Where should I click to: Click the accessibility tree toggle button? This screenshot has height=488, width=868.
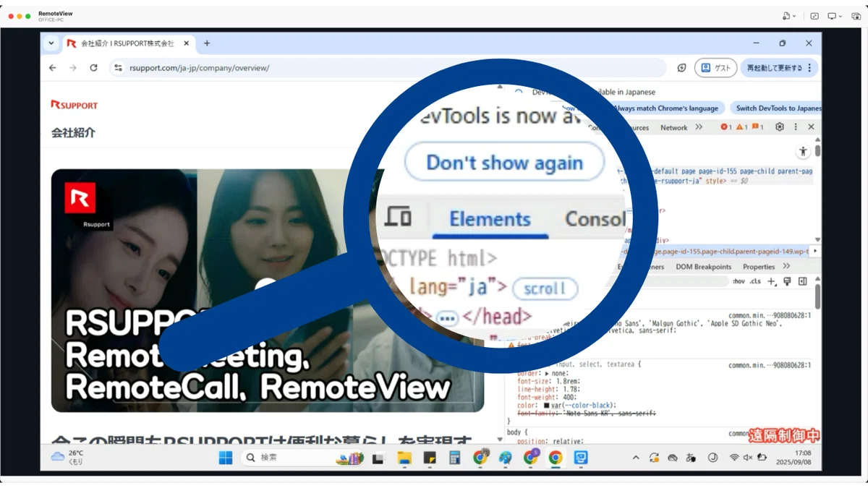coord(803,152)
